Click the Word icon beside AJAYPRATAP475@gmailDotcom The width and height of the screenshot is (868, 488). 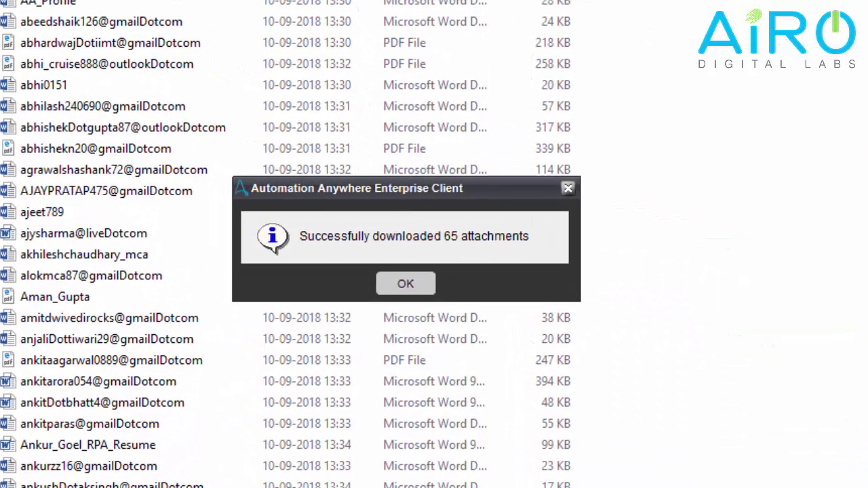tap(7, 191)
